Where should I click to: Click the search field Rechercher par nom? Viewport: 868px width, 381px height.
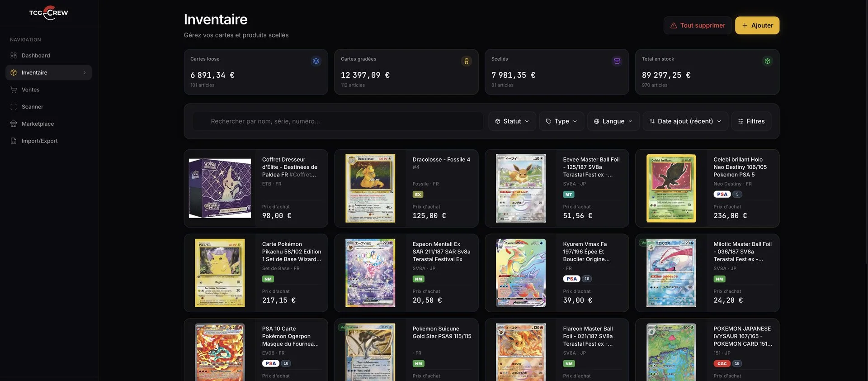(x=338, y=121)
